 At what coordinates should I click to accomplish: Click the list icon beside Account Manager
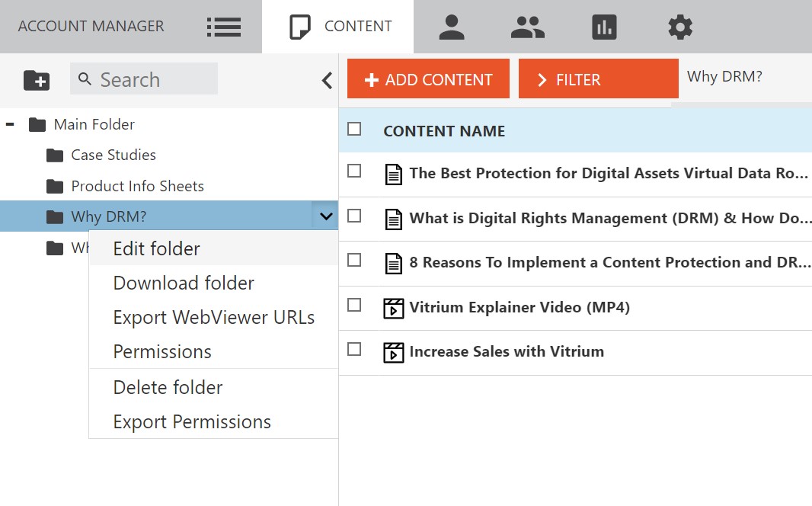coord(223,25)
